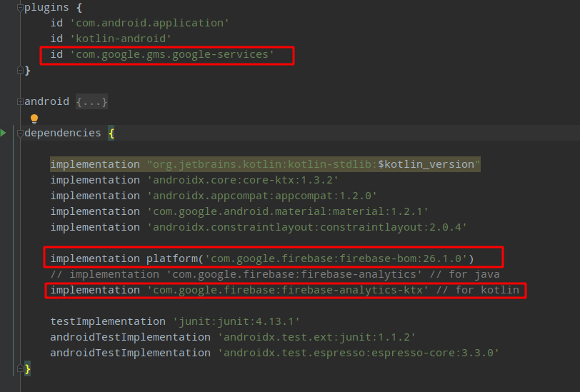
Task: Click the 'dependencies' keyword
Action: [x=63, y=133]
